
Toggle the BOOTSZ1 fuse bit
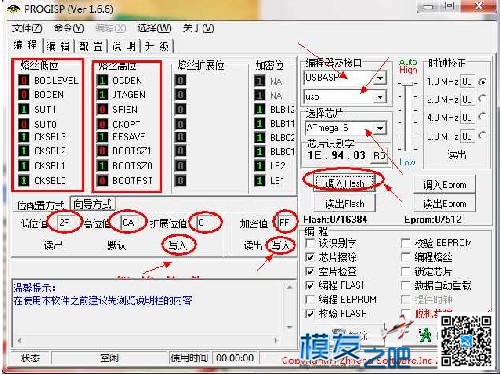(102, 151)
